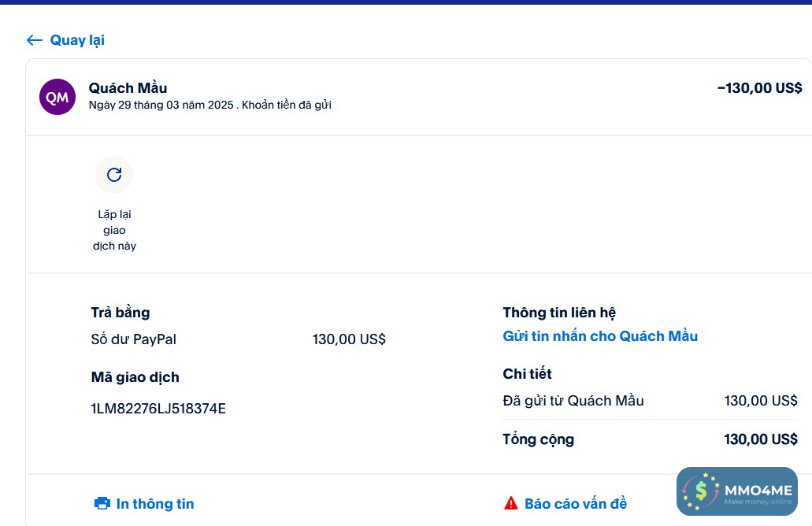Click the "Tổng cộng" total label

click(539, 439)
